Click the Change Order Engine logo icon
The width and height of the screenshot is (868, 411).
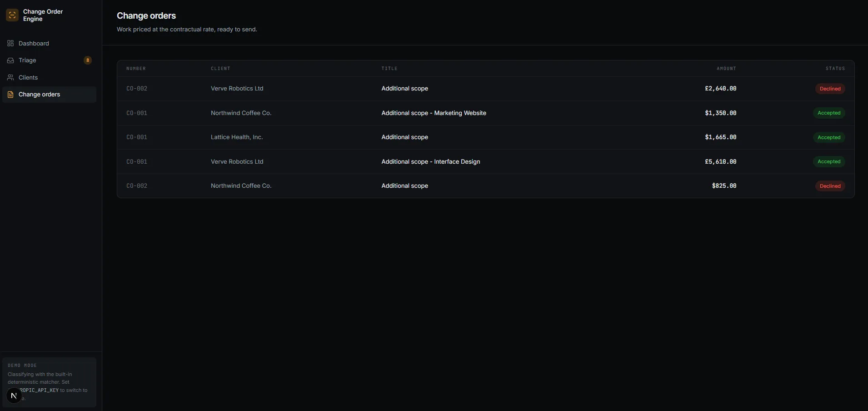coord(12,15)
